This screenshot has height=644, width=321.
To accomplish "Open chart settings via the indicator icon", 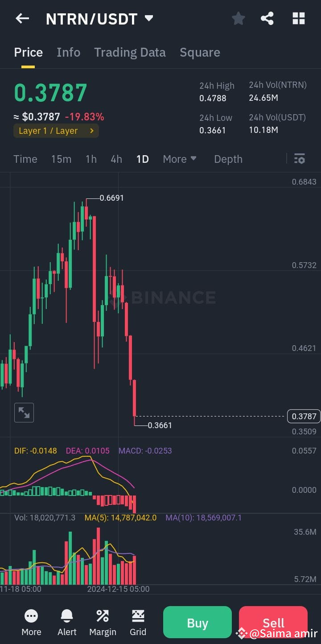I will 299,159.
